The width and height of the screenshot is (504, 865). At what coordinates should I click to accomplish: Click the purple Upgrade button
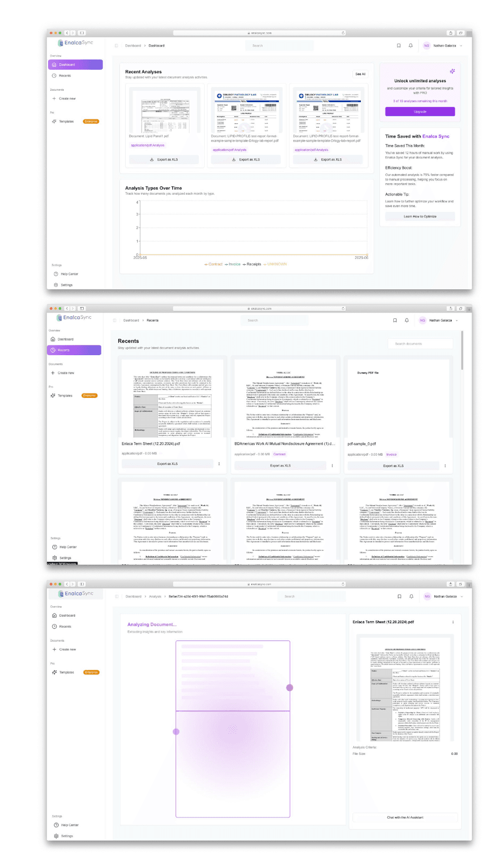pos(420,111)
